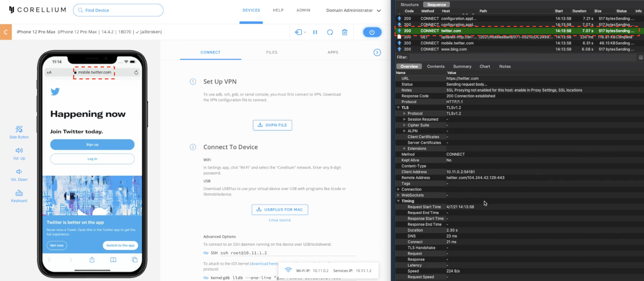Tap Switch to the app button
The height and width of the screenshot is (281, 644).
click(120, 245)
